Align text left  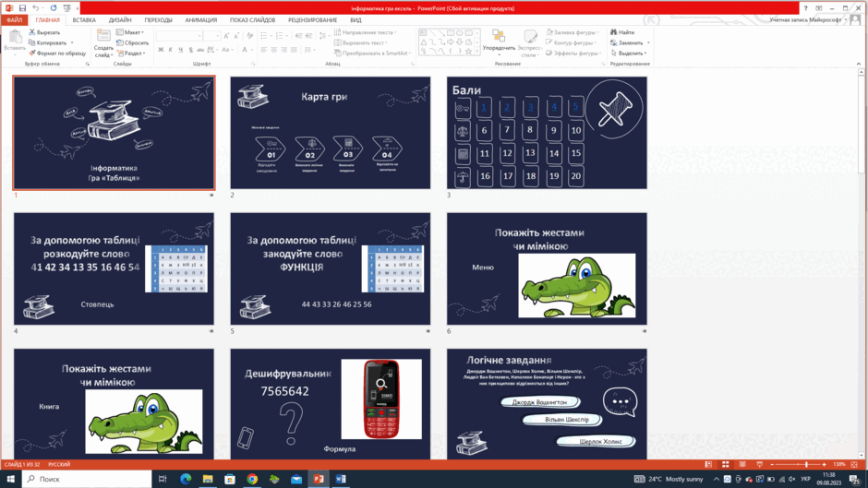pos(264,50)
